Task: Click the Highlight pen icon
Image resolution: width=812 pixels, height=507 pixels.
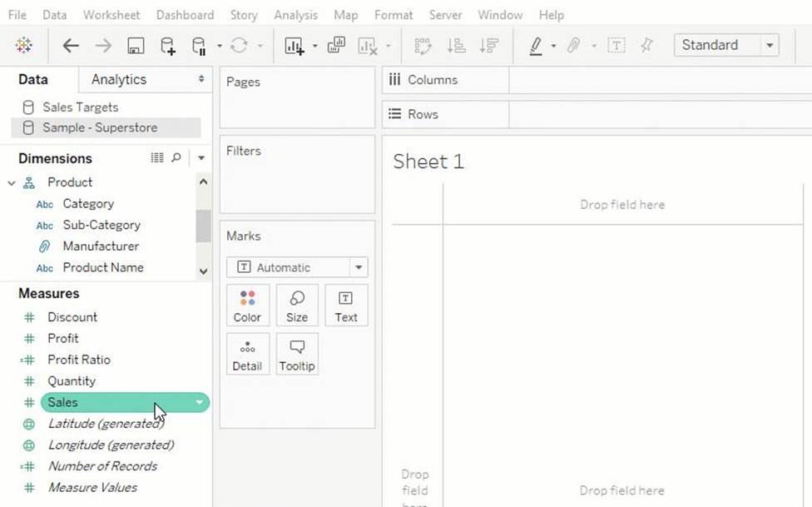Action: coord(536,46)
